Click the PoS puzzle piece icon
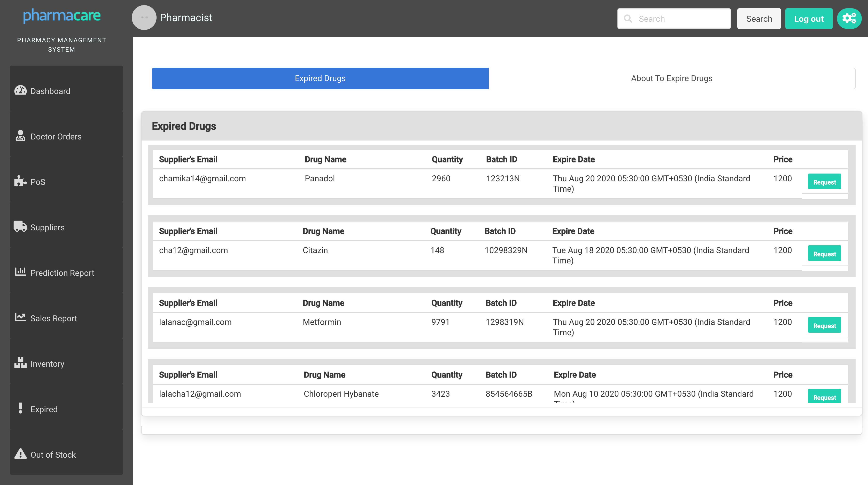Image resolution: width=868 pixels, height=485 pixels. pyautogui.click(x=20, y=182)
